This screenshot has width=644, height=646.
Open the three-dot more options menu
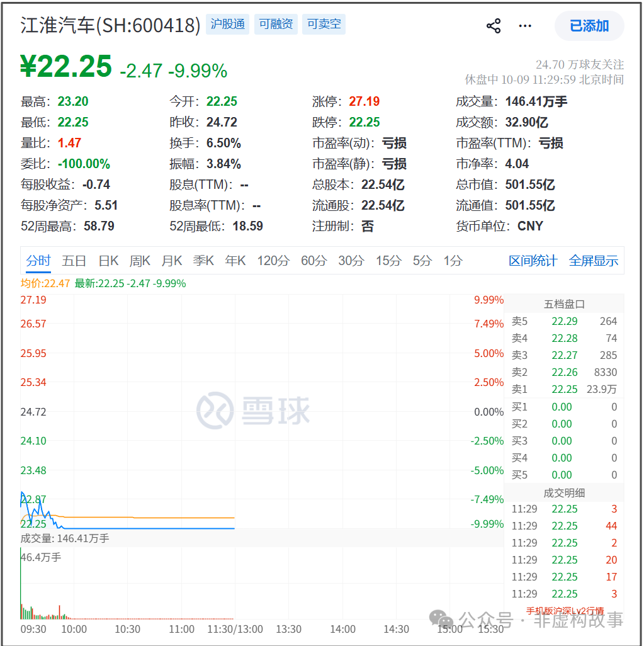point(524,26)
